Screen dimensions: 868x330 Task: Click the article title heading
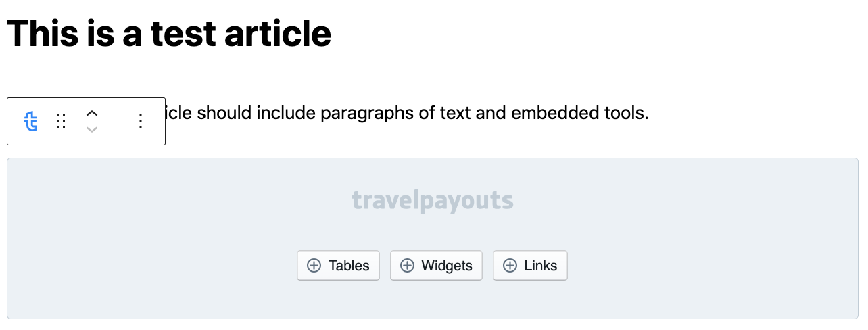tap(169, 32)
